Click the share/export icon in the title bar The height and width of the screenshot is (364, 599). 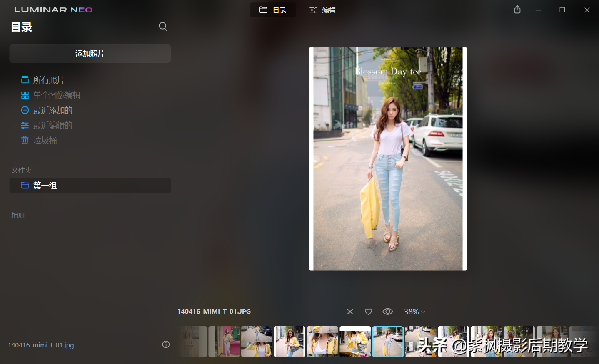point(517,10)
